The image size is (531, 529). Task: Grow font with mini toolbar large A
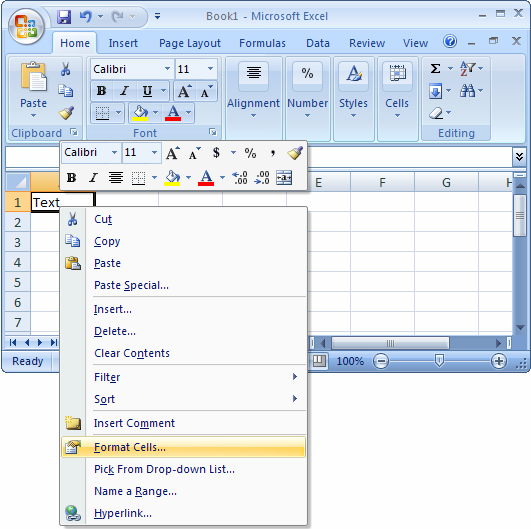tap(173, 153)
